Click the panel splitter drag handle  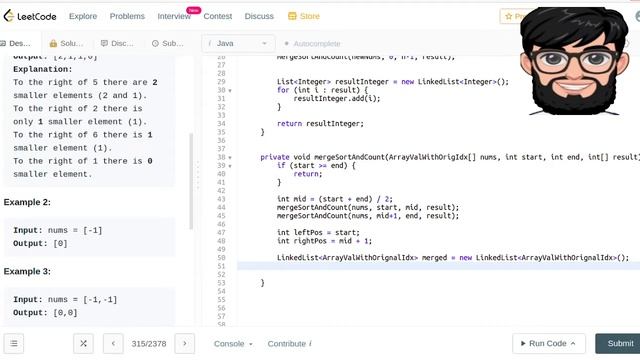point(198,176)
